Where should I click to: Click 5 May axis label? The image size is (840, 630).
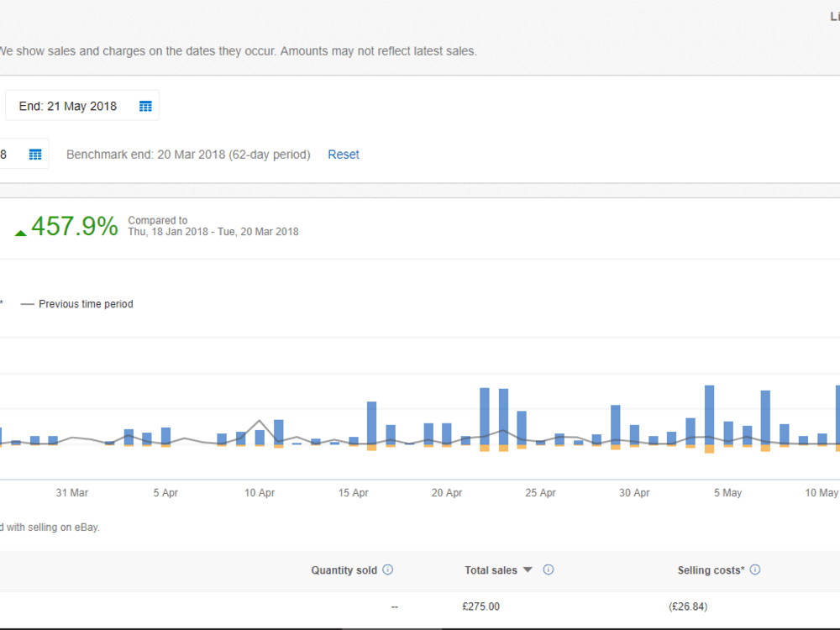pos(727,492)
